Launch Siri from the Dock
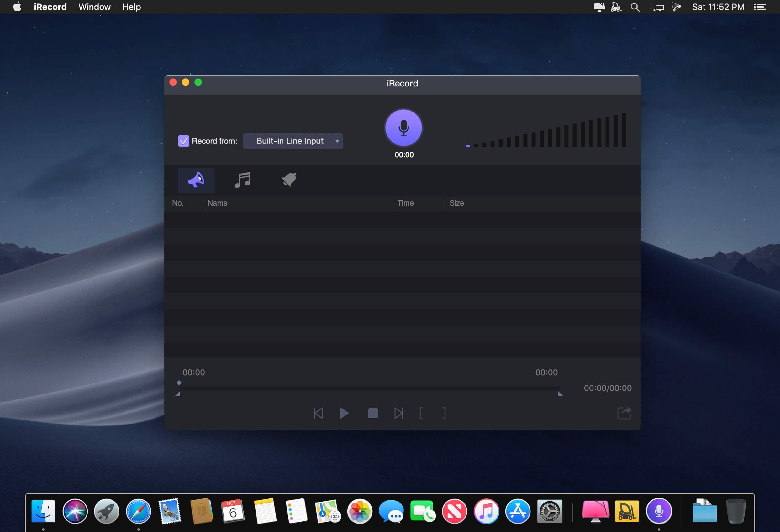 (x=75, y=511)
